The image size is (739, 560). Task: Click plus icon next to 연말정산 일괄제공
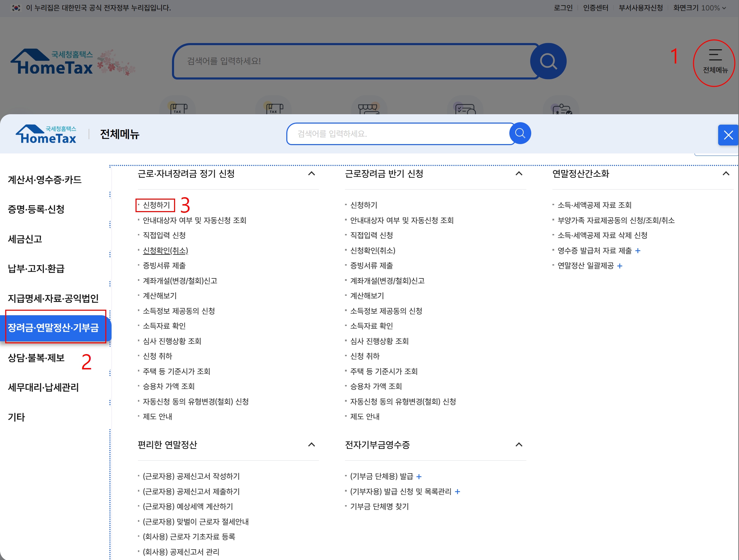(x=620, y=266)
